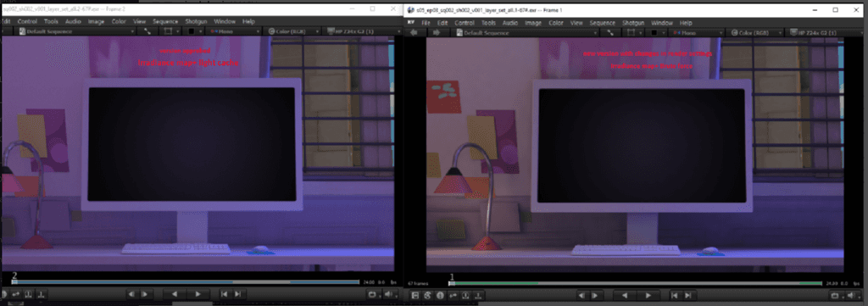Click the back arrow in right RV window toolbar
The height and width of the screenshot is (306, 868).
[x=413, y=33]
